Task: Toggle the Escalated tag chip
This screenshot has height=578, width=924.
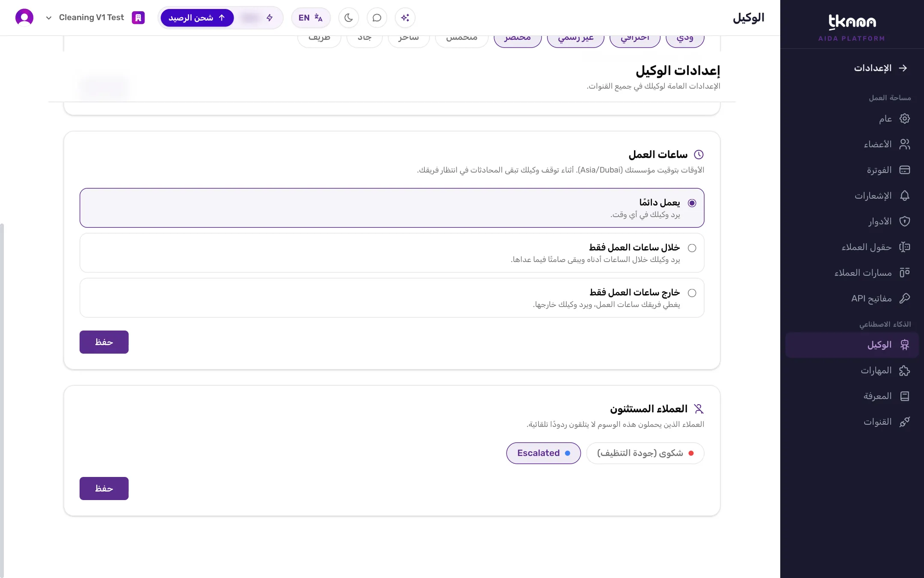Action: pyautogui.click(x=543, y=453)
